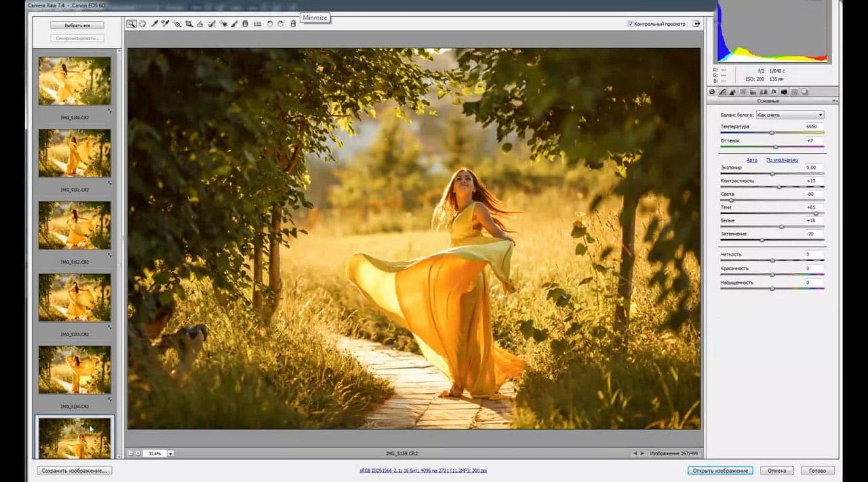
Task: Select the Zoom tool
Action: click(x=132, y=24)
